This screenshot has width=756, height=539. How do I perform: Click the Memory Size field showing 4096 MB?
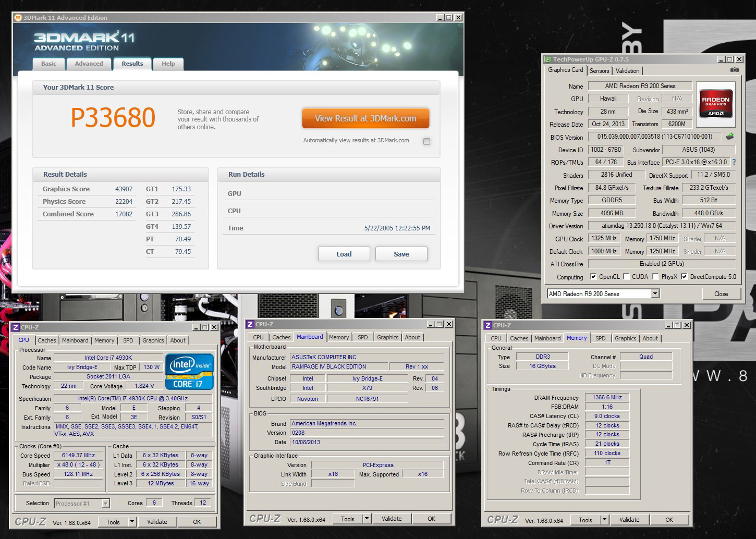(612, 213)
